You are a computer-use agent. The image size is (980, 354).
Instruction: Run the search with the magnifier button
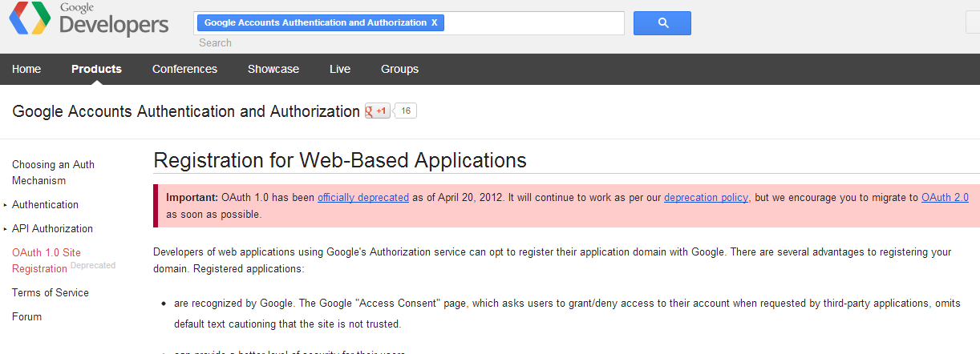click(662, 23)
